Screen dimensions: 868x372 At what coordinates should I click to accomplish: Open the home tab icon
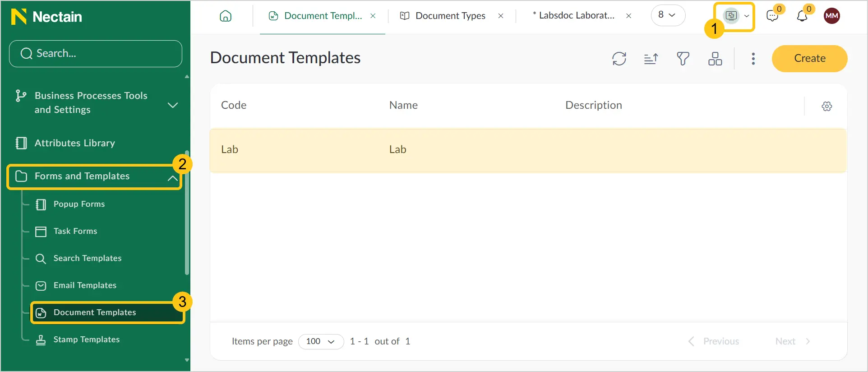pyautogui.click(x=226, y=16)
